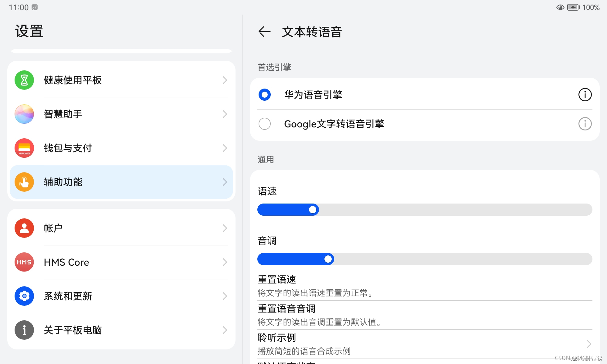Image resolution: width=607 pixels, height=364 pixels.
Task: Open info for 华为语音引擎
Action: [585, 95]
